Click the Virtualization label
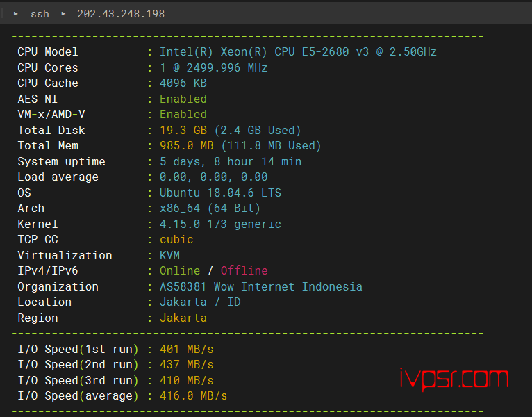 click(65, 255)
